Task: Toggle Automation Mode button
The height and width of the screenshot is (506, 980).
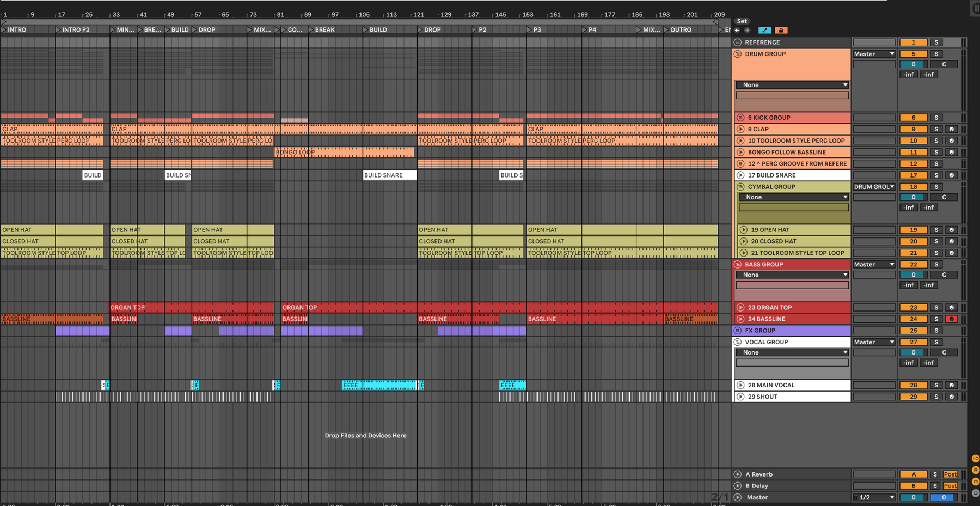Action: (x=764, y=31)
